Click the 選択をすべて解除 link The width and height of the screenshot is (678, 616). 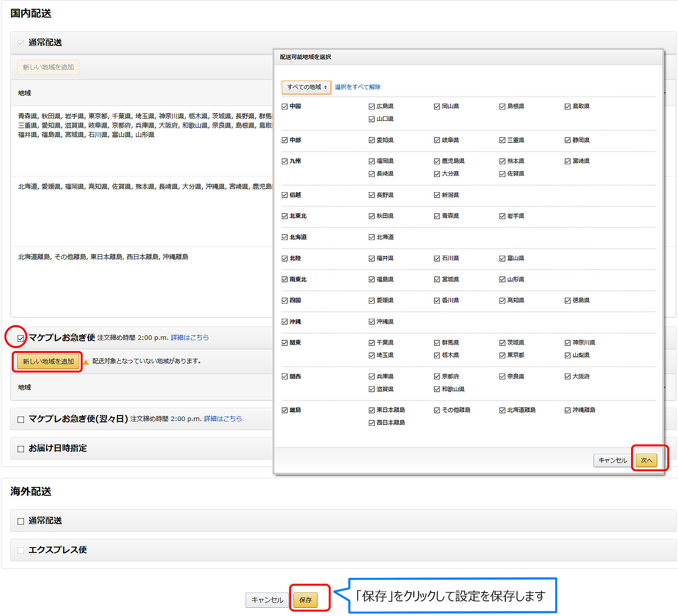click(357, 87)
